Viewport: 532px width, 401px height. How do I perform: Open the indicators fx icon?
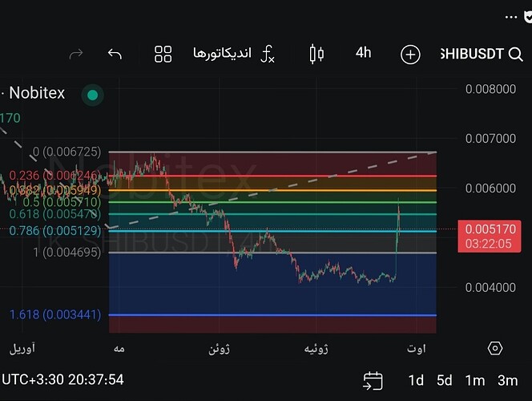(x=268, y=55)
